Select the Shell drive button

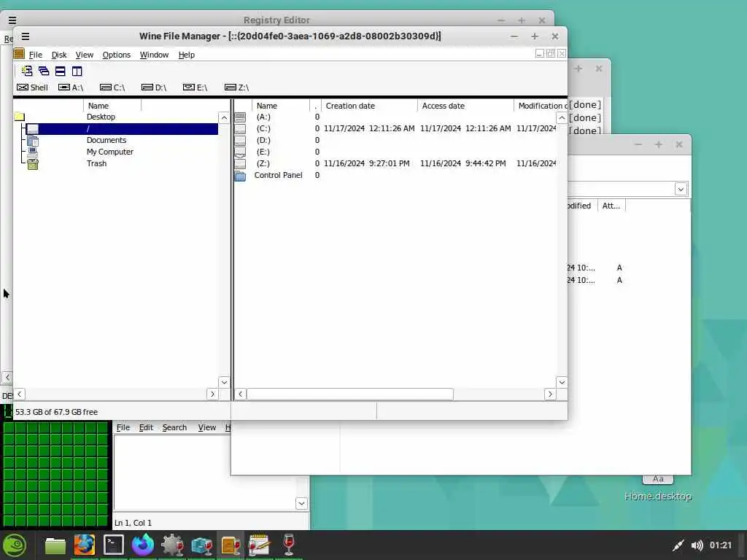(32, 87)
